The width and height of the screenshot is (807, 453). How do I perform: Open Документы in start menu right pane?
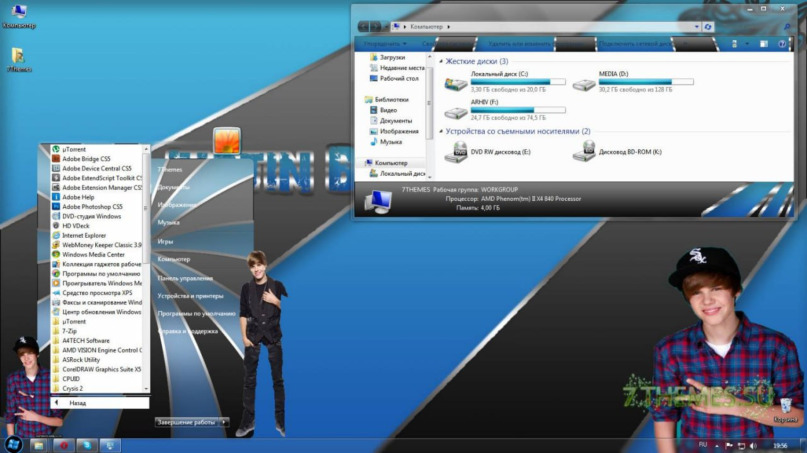coord(173,187)
